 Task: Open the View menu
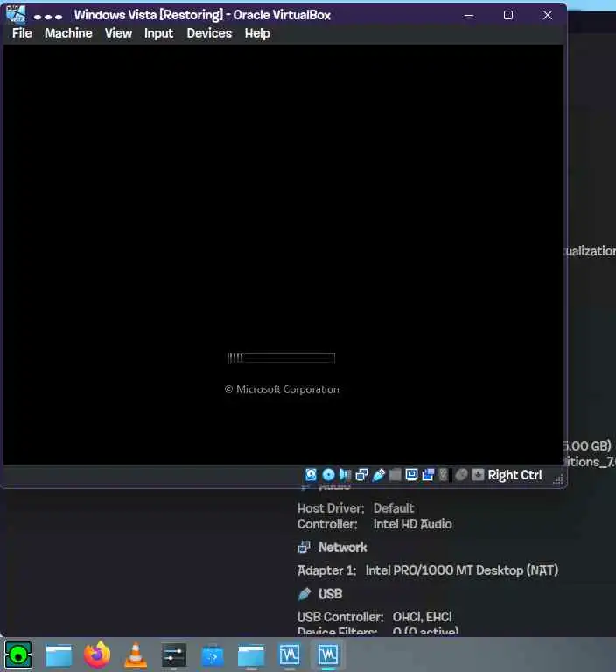tap(118, 33)
